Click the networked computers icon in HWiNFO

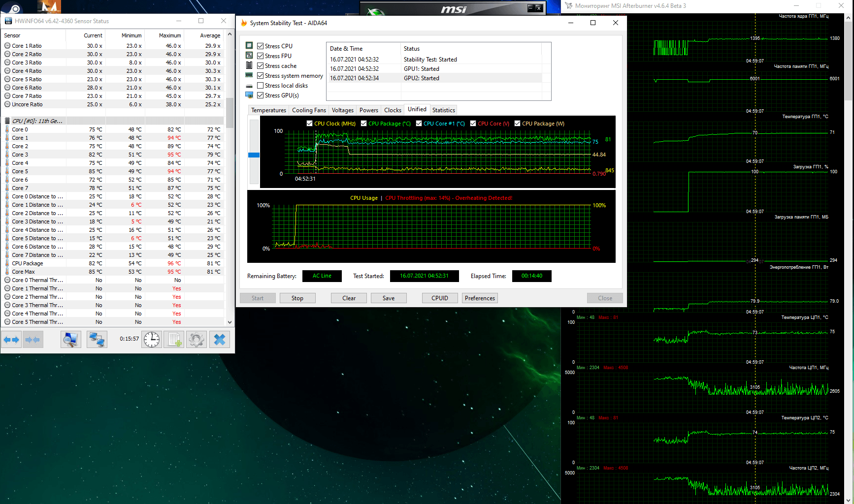coord(97,340)
